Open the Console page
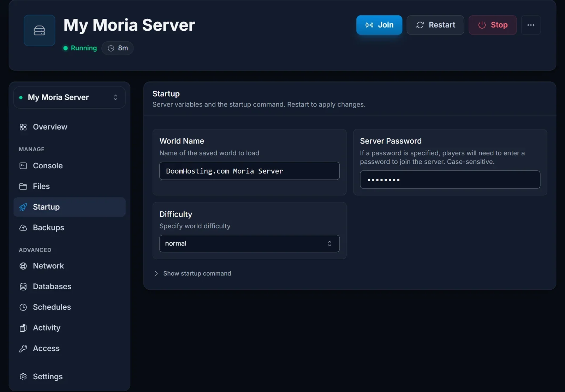This screenshot has height=392, width=565. [70, 166]
